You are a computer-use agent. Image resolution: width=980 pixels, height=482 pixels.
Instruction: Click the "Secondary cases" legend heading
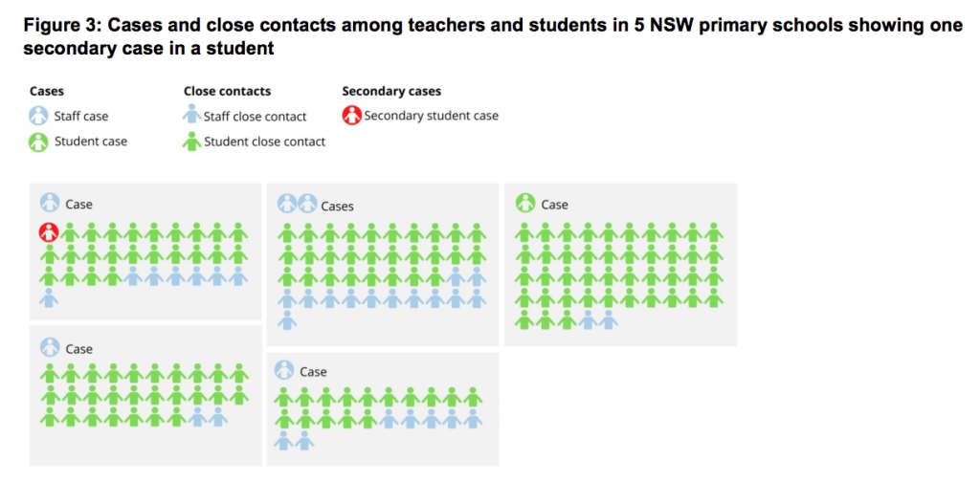click(x=391, y=92)
